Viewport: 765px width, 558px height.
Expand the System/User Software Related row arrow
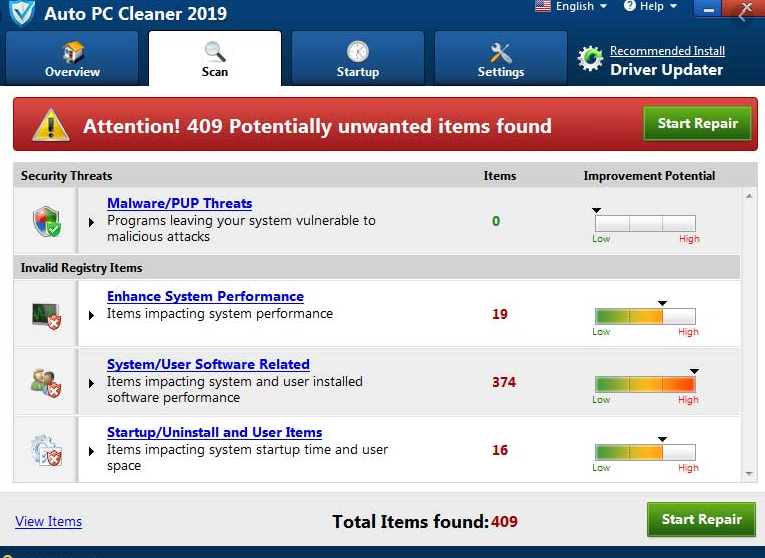(91, 383)
